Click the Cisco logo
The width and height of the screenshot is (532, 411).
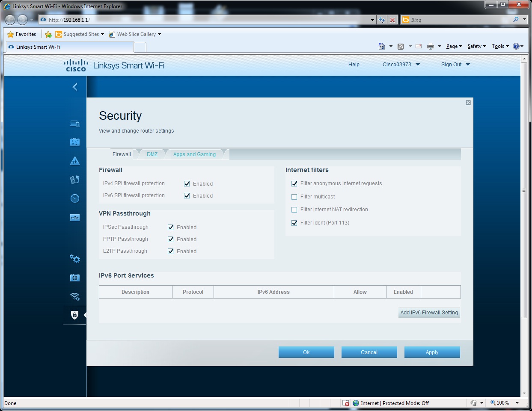pos(76,65)
